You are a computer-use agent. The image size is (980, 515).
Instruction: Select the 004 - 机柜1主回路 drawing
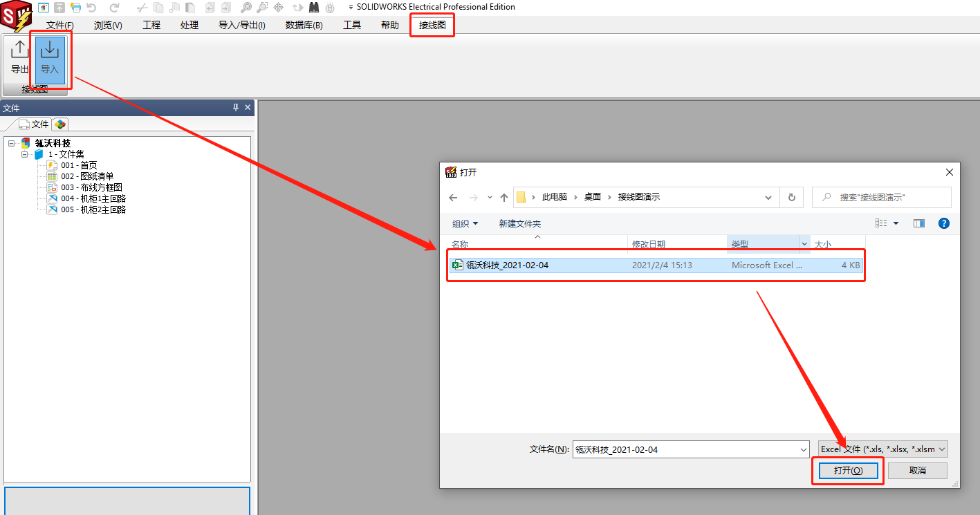pos(93,198)
